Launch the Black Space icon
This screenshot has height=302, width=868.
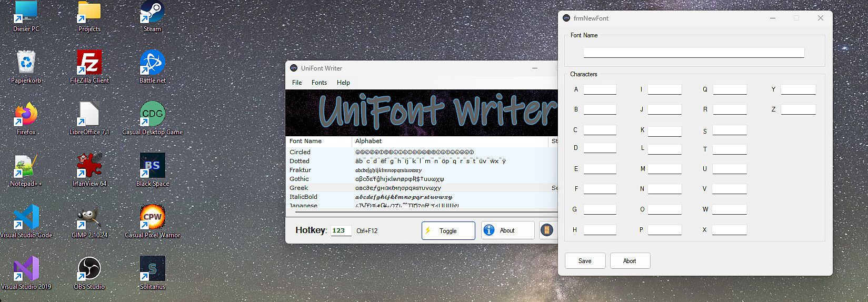153,170
